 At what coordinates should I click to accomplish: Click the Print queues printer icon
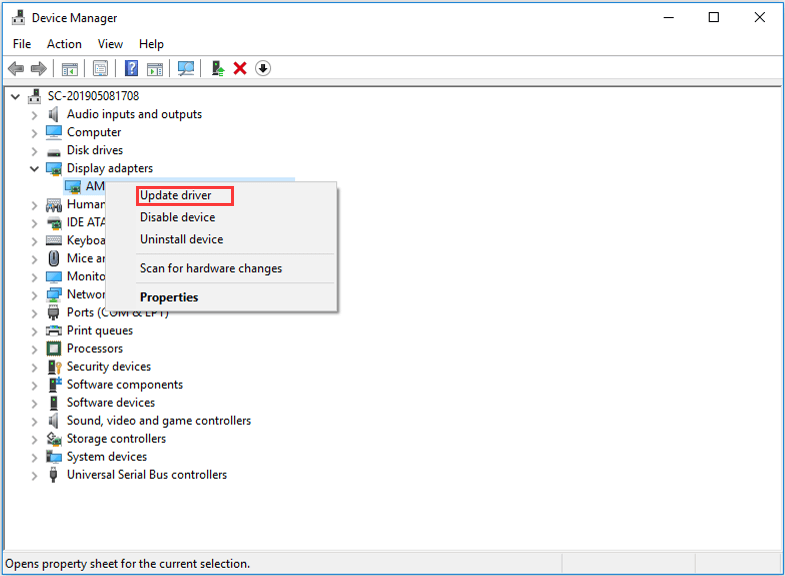click(54, 331)
